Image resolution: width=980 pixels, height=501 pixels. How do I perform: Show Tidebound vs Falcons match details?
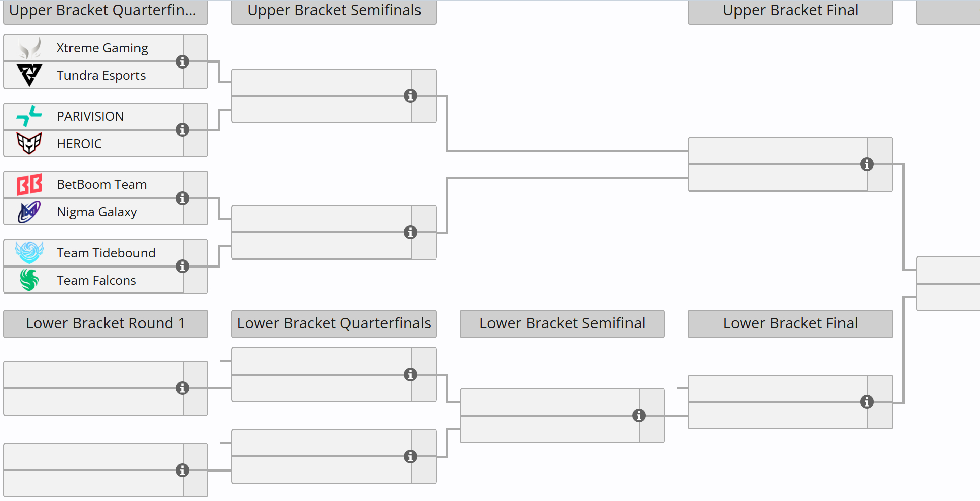pyautogui.click(x=182, y=266)
